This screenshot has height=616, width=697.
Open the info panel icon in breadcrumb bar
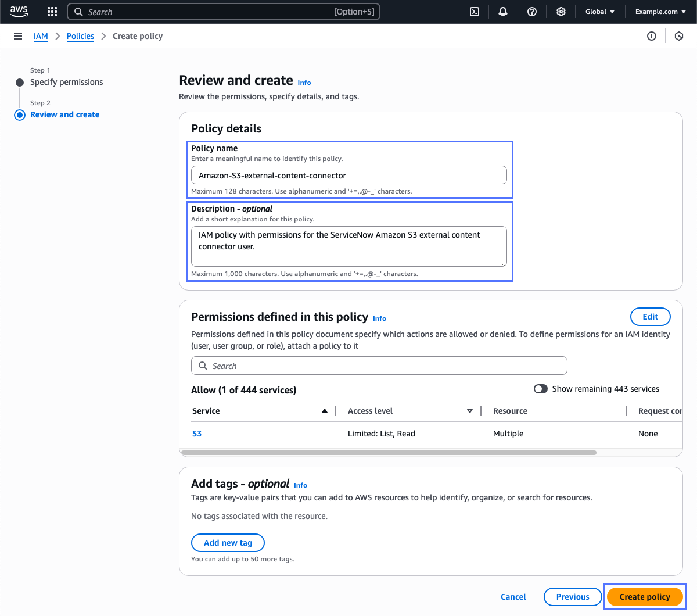[x=652, y=36]
